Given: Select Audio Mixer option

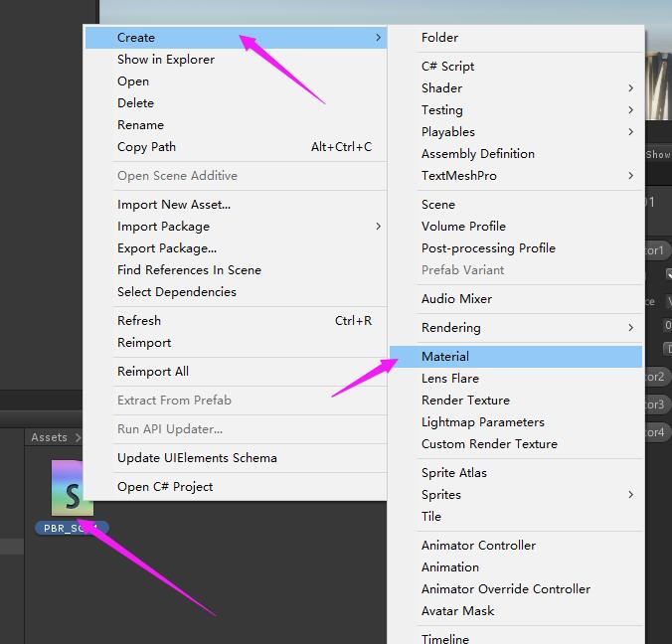Looking at the screenshot, I should pos(456,299).
